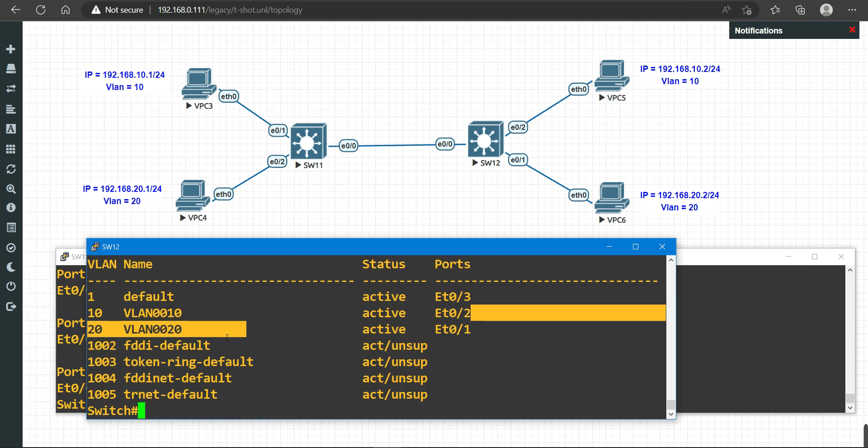Click SW12 terminal scrollbar up arrow
The height and width of the screenshot is (448, 868).
(671, 260)
